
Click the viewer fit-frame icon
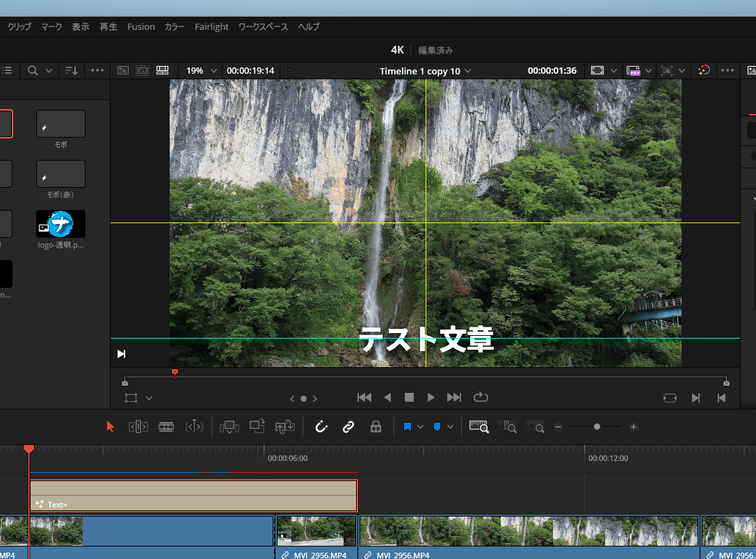point(597,70)
